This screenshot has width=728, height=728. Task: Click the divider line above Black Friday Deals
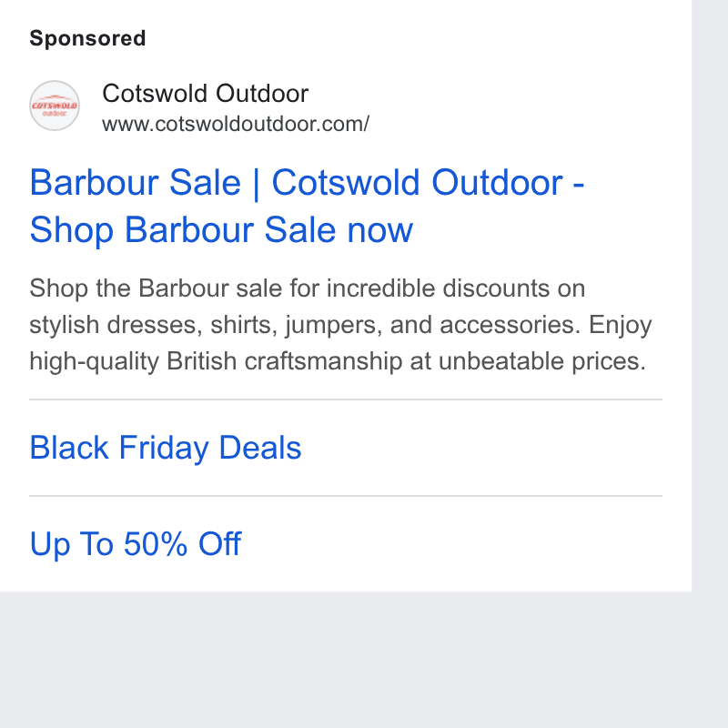(346, 399)
